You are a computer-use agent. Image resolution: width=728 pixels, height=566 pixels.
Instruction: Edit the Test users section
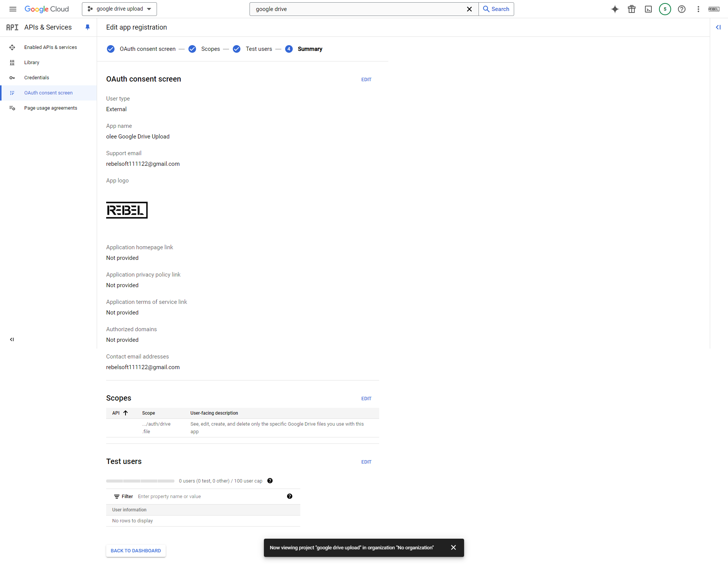pyautogui.click(x=366, y=462)
